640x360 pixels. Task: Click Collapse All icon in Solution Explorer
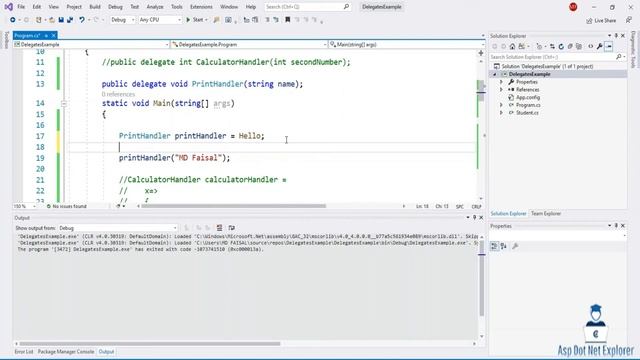pyautogui.click(x=570, y=47)
